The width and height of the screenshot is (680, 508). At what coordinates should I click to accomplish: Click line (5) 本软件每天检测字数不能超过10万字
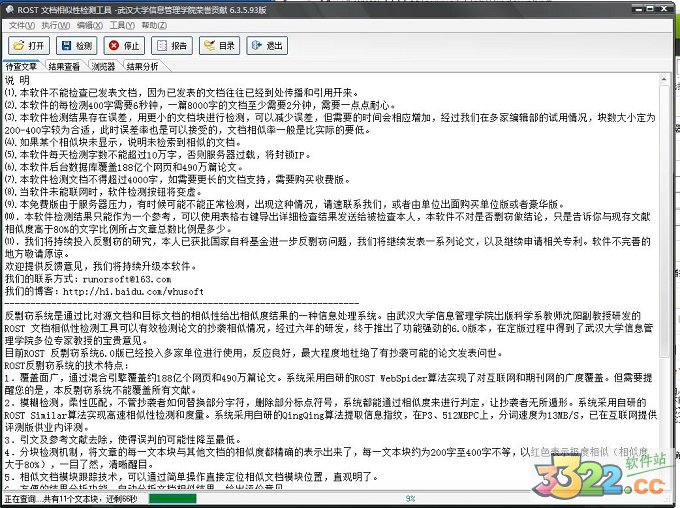tap(158, 154)
